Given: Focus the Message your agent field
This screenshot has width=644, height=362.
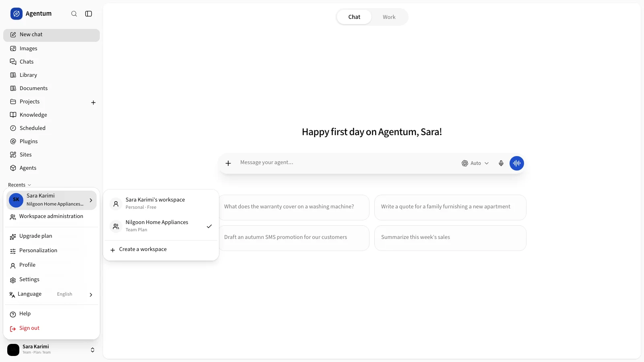Looking at the screenshot, I should pyautogui.click(x=346, y=163).
